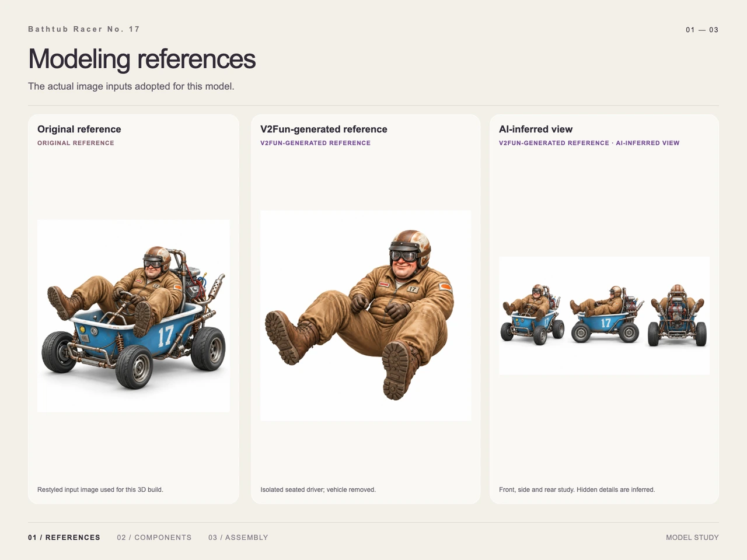The width and height of the screenshot is (747, 560).
Task: Switch to the 02 / Components tab
Action: [154, 537]
